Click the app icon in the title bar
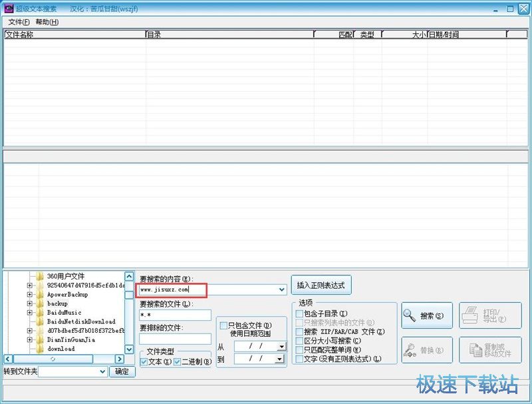The width and height of the screenshot is (532, 404). point(9,8)
